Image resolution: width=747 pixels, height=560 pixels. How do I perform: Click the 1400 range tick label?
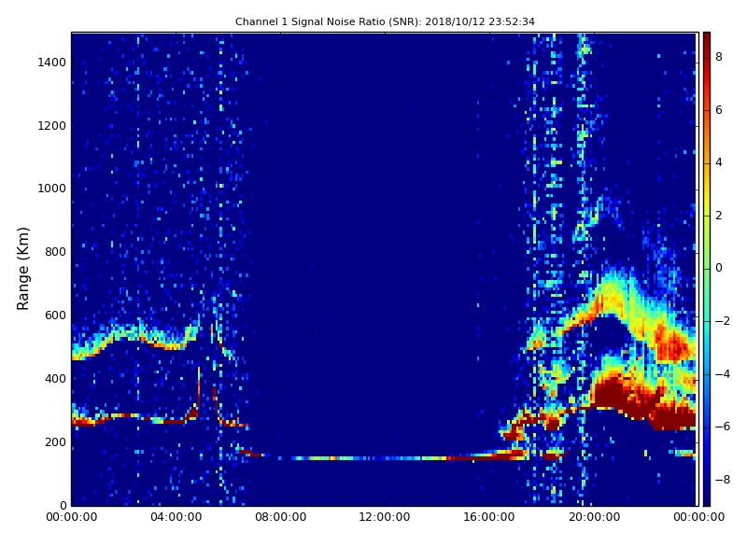tap(52, 63)
